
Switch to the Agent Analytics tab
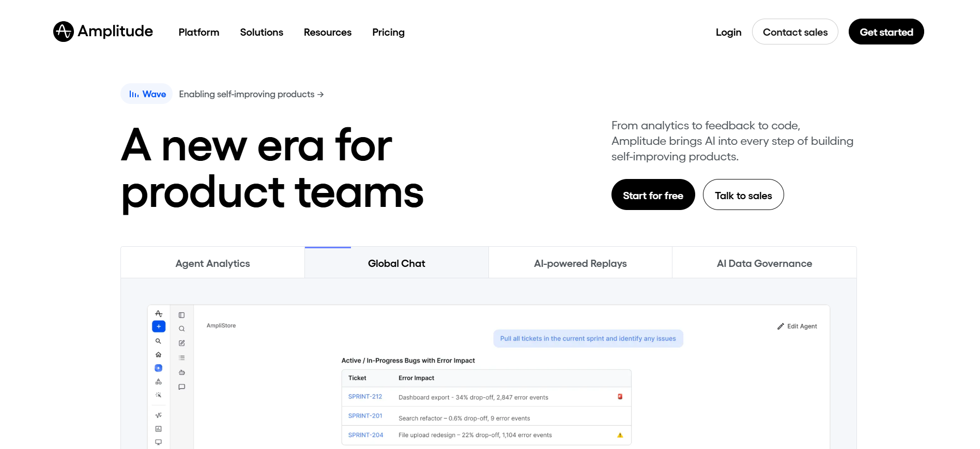coord(212,263)
